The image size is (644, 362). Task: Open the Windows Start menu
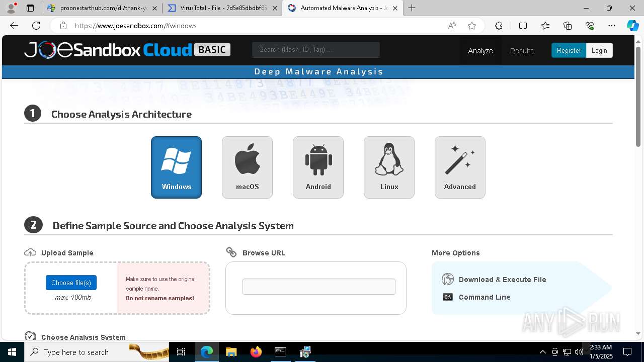point(12,352)
